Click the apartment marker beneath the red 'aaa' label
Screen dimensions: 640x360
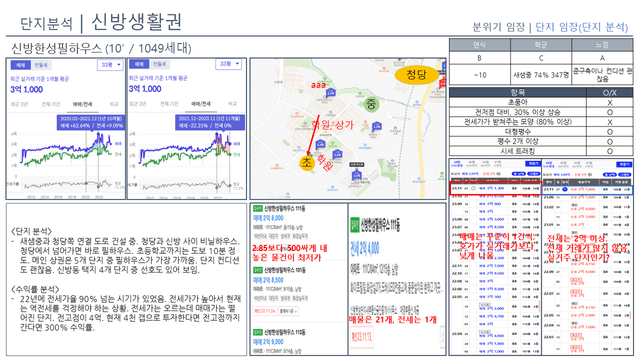pyautogui.click(x=331, y=93)
